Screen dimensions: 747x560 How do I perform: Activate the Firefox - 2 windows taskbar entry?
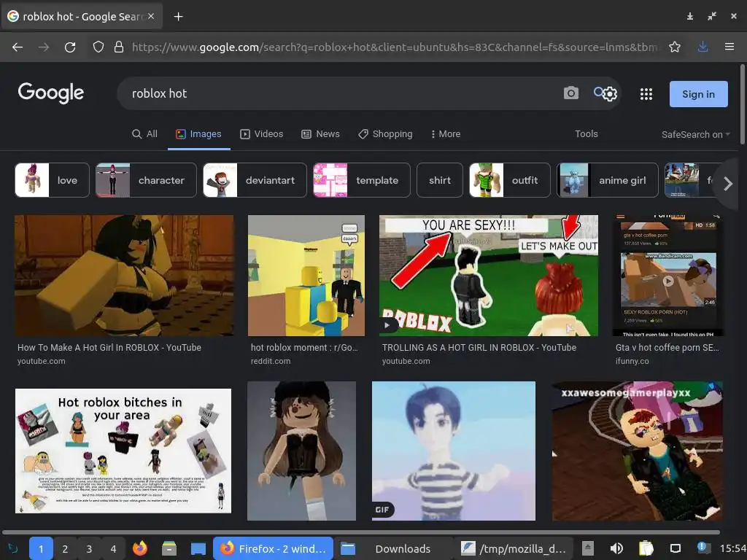[273, 548]
